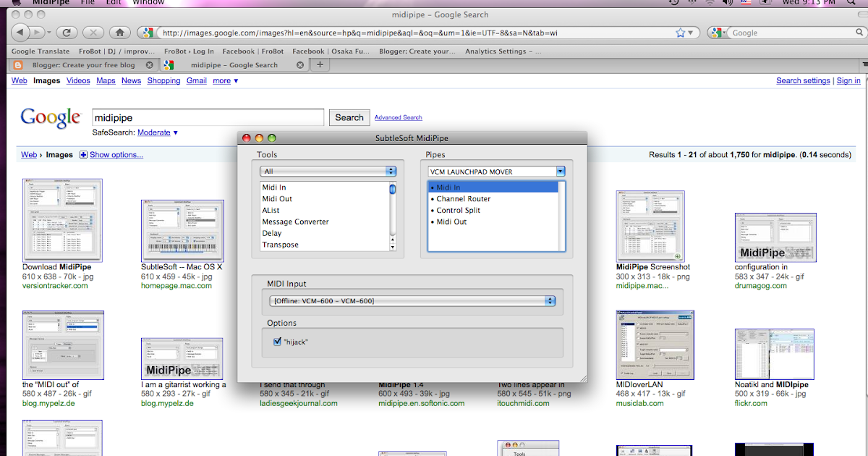Viewport: 868px width, 456px height.
Task: Click in the Google midipipe search field
Action: point(208,117)
